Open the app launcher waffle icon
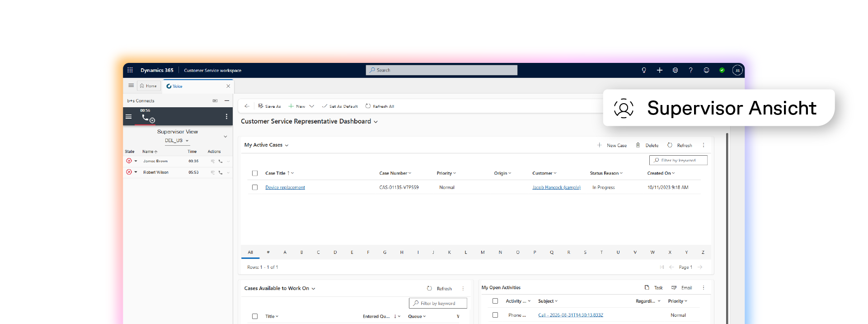The height and width of the screenshot is (324, 868). pyautogui.click(x=130, y=70)
